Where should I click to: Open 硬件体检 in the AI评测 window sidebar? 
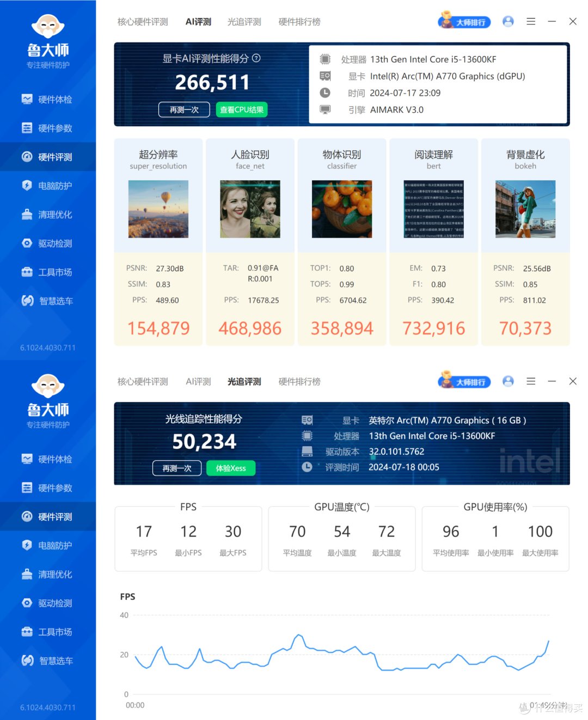(x=48, y=99)
